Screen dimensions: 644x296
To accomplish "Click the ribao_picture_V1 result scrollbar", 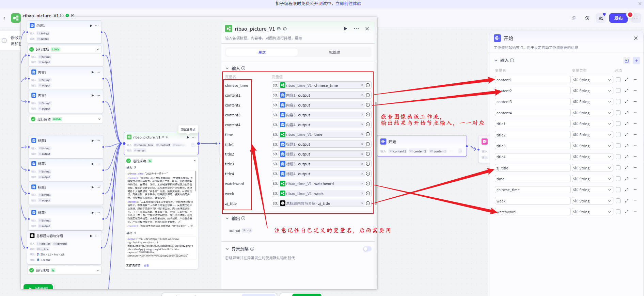I will [x=196, y=180].
